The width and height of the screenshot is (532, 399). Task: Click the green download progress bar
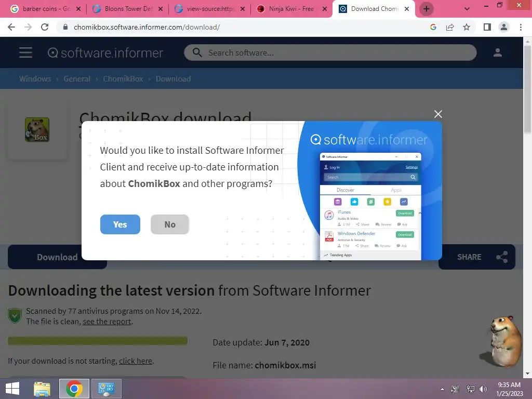click(x=98, y=341)
